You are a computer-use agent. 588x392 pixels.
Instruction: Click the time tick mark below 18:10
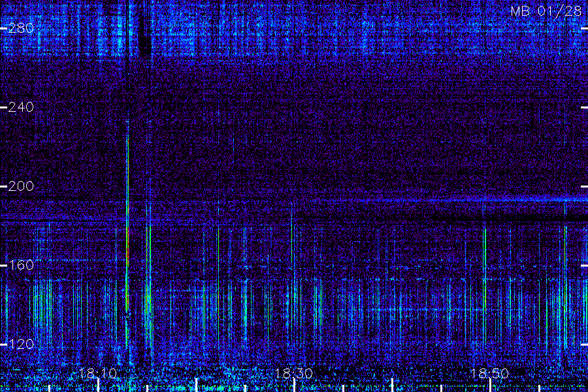[x=99, y=385]
